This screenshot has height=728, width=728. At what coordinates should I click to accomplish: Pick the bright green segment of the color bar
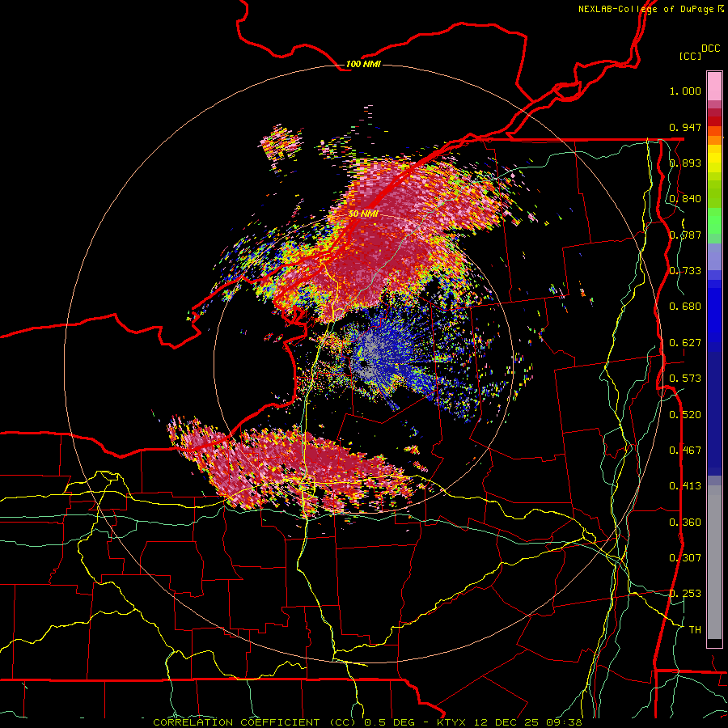714,220
